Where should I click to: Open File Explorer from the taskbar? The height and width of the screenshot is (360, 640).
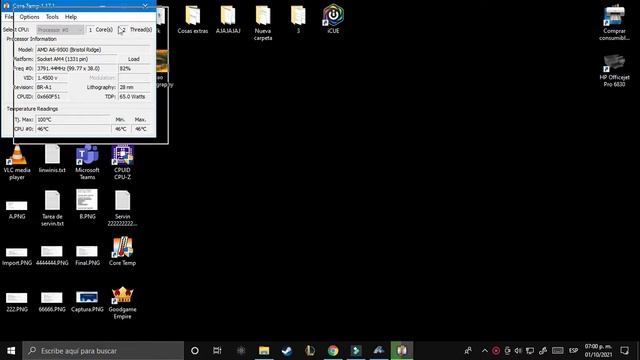[264, 351]
